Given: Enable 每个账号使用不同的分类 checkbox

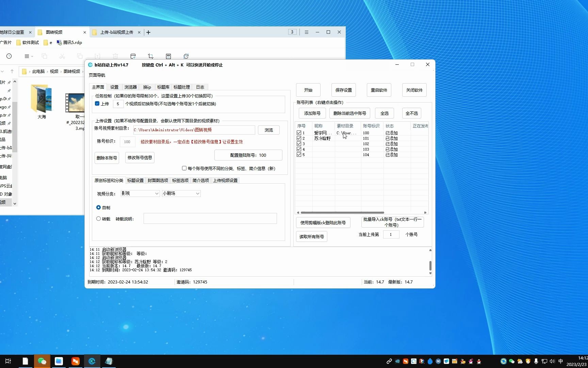Looking at the screenshot, I should [x=184, y=168].
